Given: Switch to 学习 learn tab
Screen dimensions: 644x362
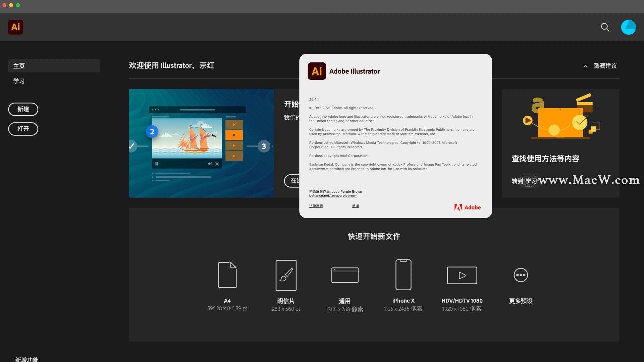Looking at the screenshot, I should [x=19, y=81].
